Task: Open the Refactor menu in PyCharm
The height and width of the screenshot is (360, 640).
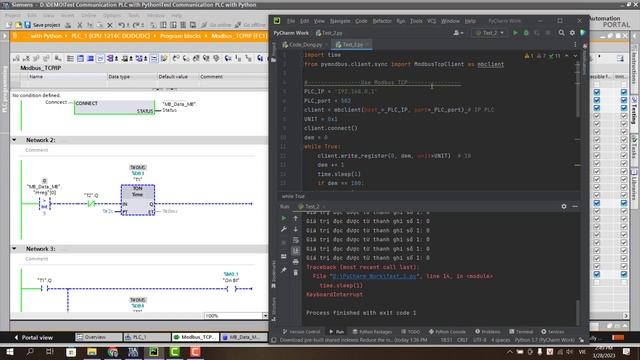Action: (x=382, y=21)
